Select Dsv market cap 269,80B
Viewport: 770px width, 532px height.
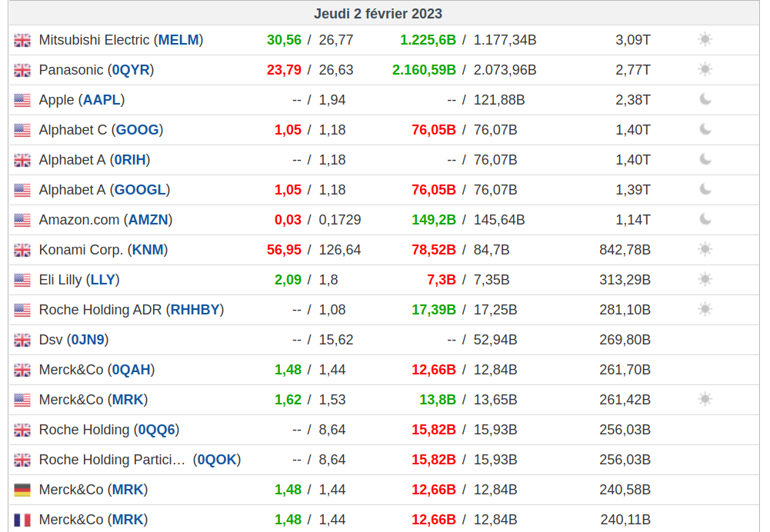pyautogui.click(x=625, y=339)
